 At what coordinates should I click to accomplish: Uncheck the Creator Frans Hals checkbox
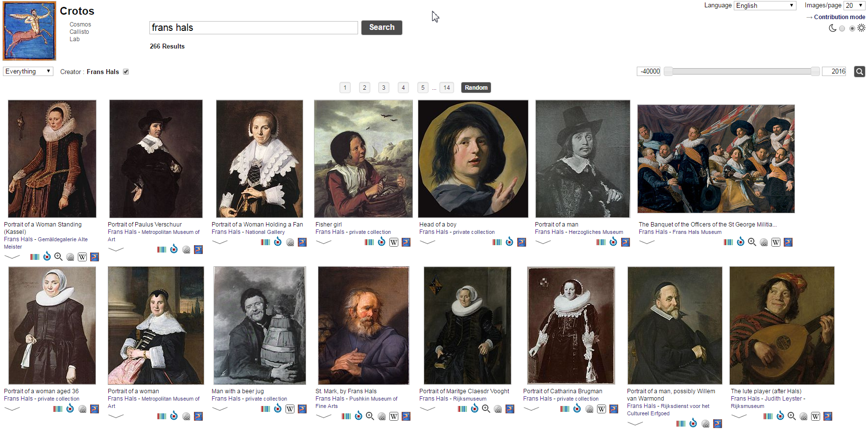[126, 72]
